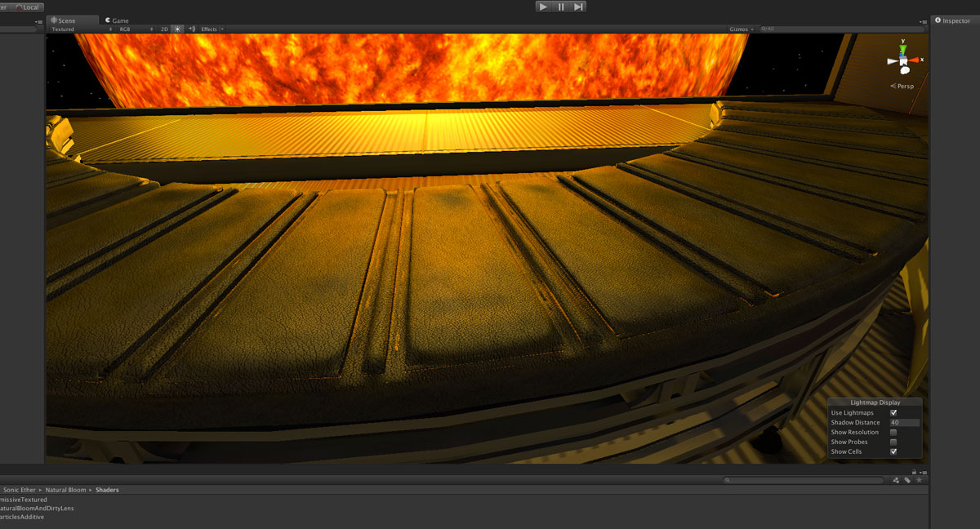Open the RGB render mode dropdown

point(136,29)
